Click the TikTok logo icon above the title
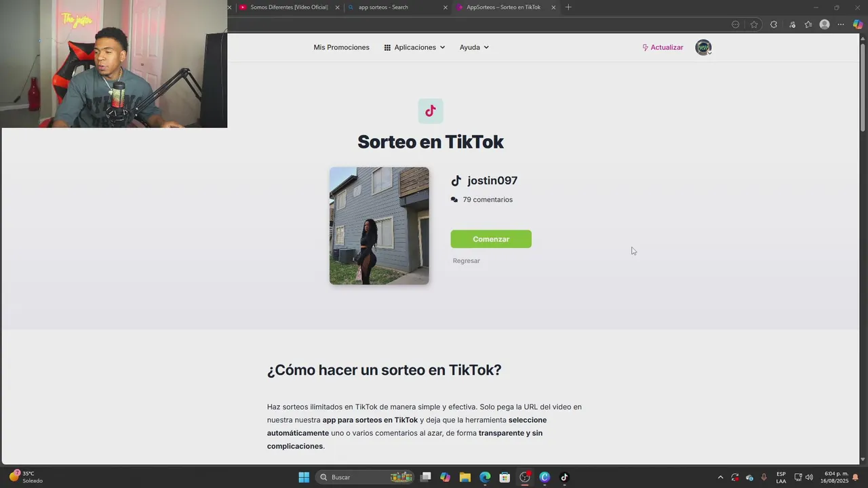 [431, 111]
